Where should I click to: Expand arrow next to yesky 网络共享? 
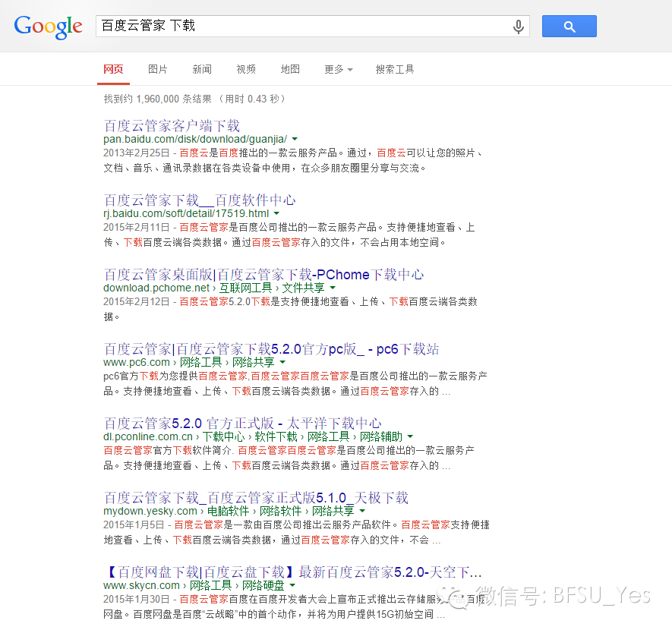tap(362, 511)
